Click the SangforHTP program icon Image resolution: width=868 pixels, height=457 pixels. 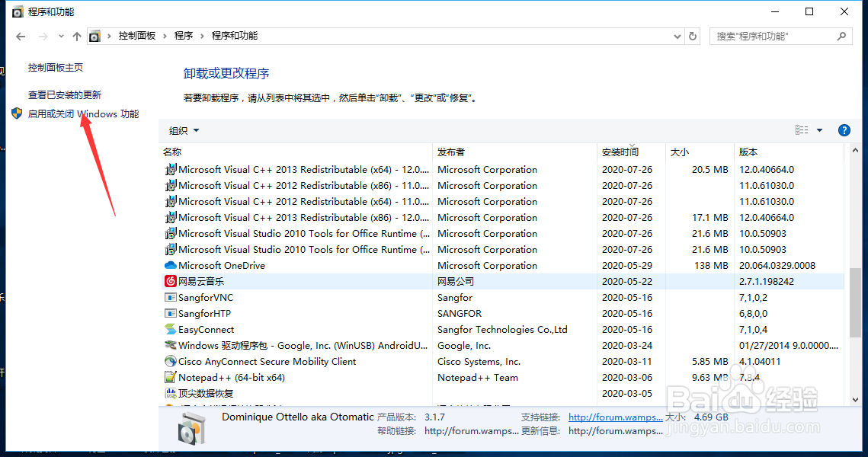coord(171,314)
